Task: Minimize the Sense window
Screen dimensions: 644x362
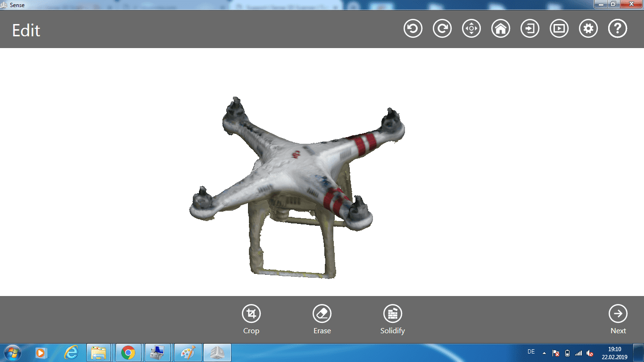Action: 601,4
